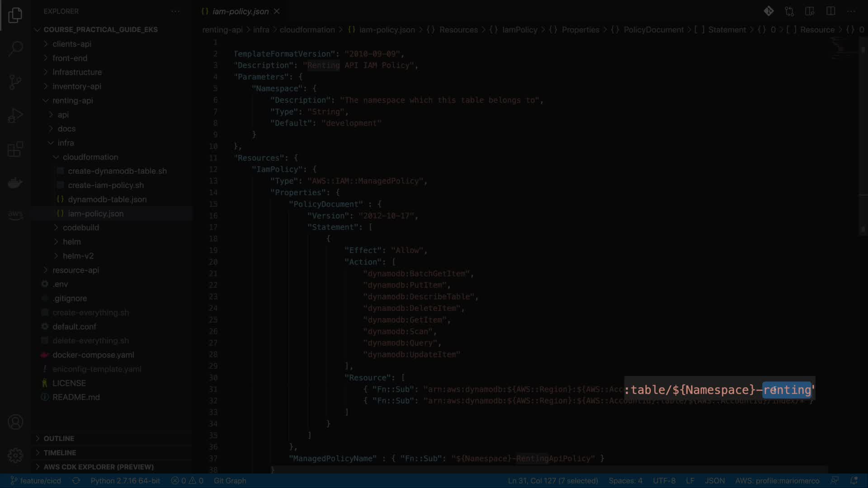Click the Accounts icon in activity bar

pos(15,422)
